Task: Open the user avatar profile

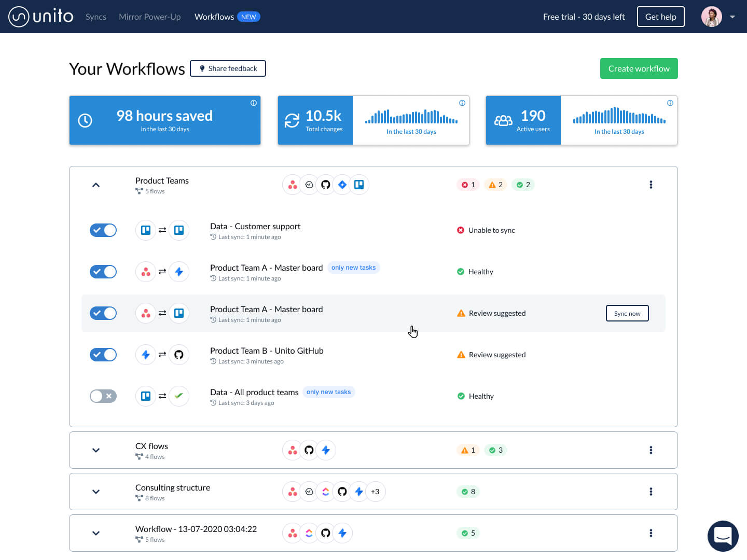Action: (x=712, y=17)
